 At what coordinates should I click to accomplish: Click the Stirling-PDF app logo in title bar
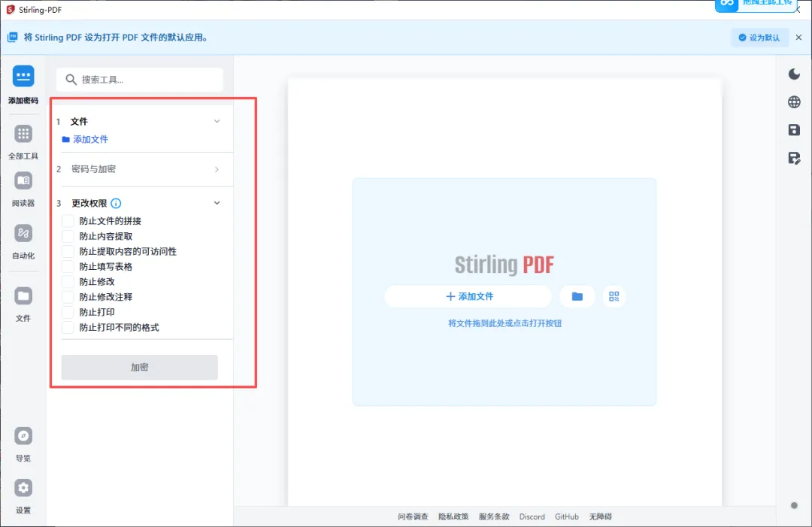pos(11,10)
